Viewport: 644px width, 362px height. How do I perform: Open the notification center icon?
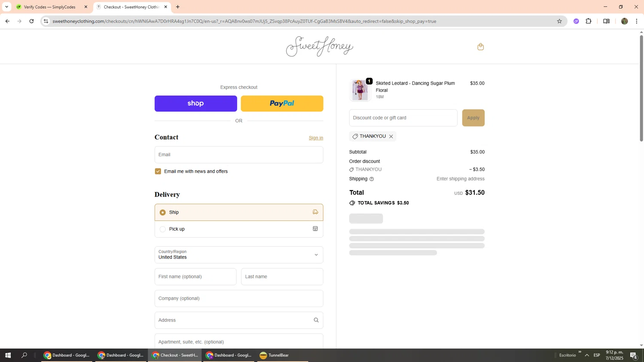tap(633, 355)
